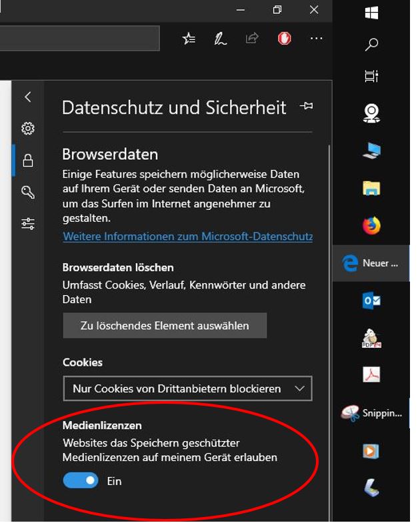Select the Privacy lock tab icon

(x=28, y=161)
